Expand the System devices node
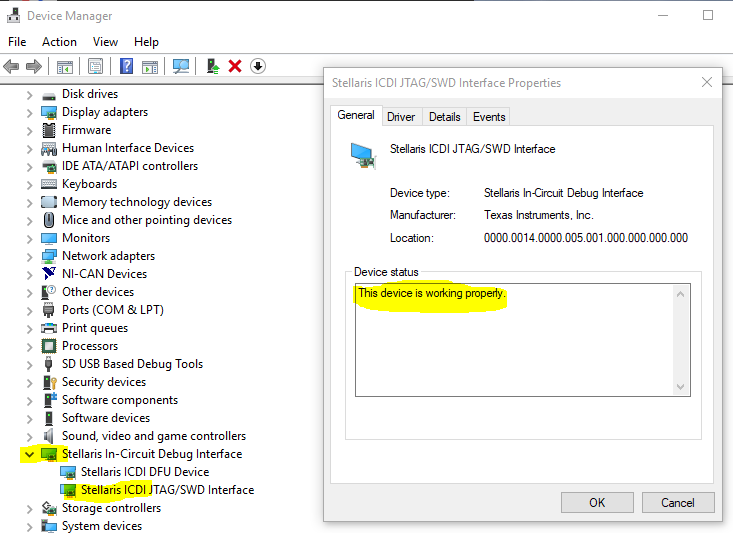Image resolution: width=733 pixels, height=533 pixels. [29, 527]
